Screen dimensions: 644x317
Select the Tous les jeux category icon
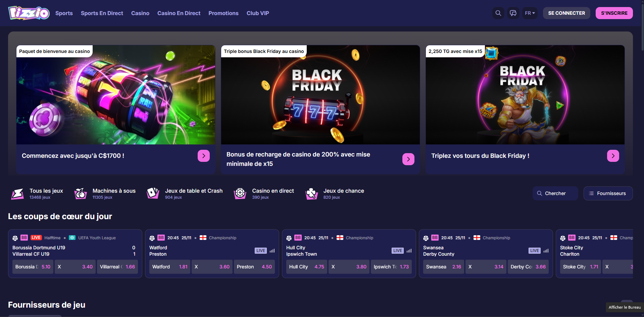(17, 194)
